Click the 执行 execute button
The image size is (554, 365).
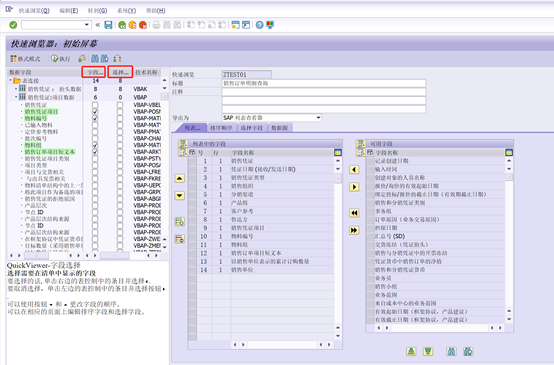(61, 59)
